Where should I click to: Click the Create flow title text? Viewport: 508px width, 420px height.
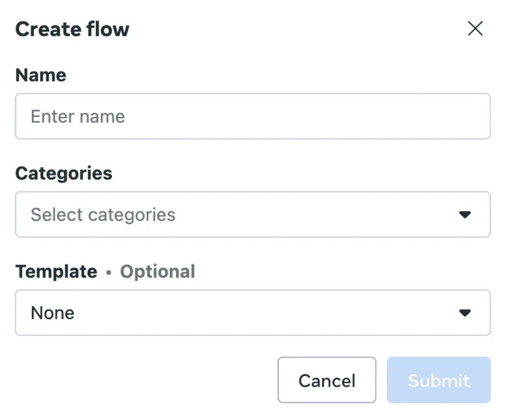72,29
